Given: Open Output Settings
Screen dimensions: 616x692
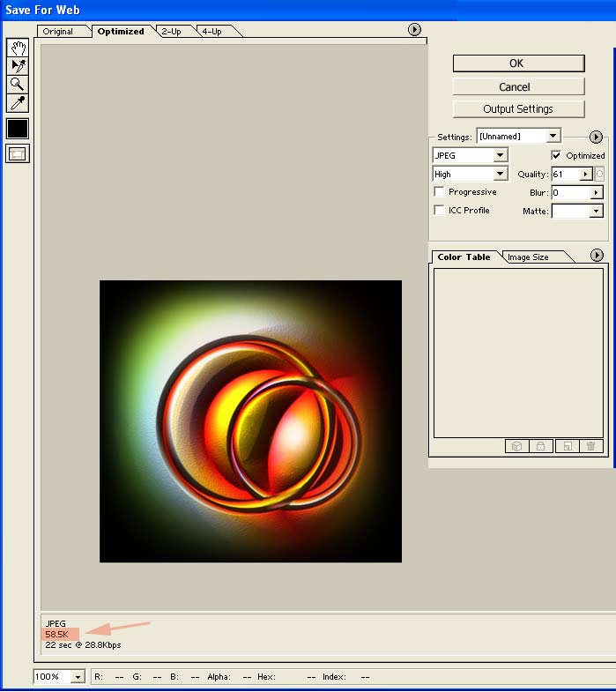Looking at the screenshot, I should pos(518,109).
